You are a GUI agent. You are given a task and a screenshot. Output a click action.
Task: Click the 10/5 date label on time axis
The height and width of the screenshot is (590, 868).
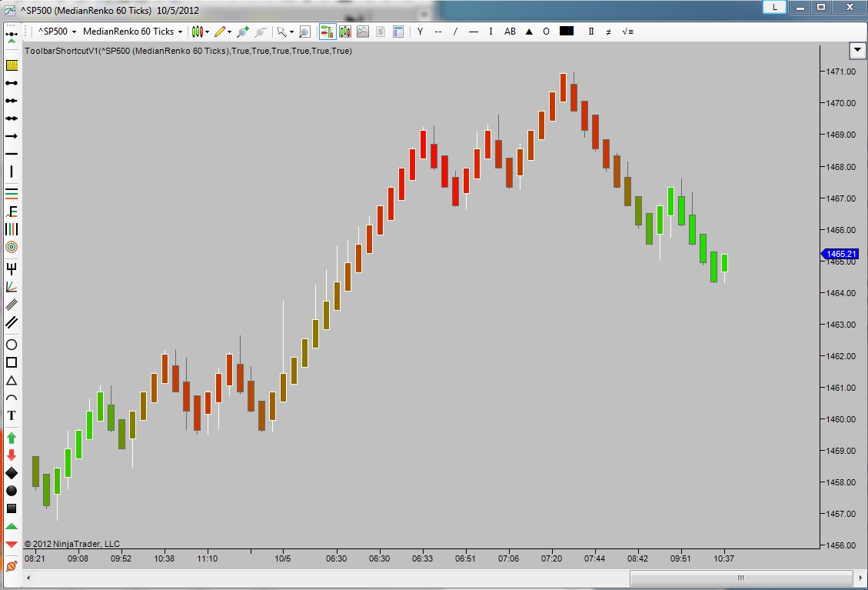tap(282, 558)
